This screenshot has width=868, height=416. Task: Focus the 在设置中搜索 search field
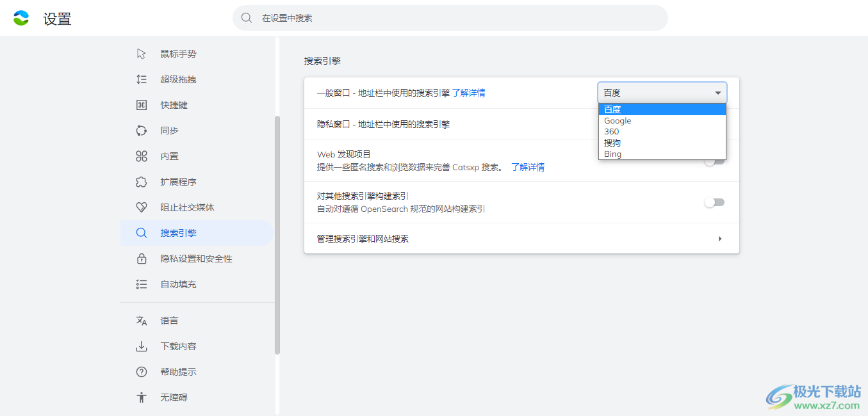pyautogui.click(x=450, y=18)
